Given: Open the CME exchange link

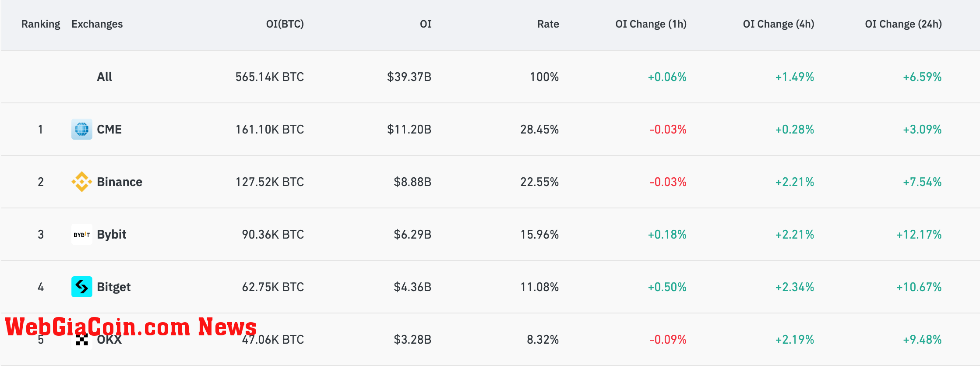Looking at the screenshot, I should (x=109, y=129).
